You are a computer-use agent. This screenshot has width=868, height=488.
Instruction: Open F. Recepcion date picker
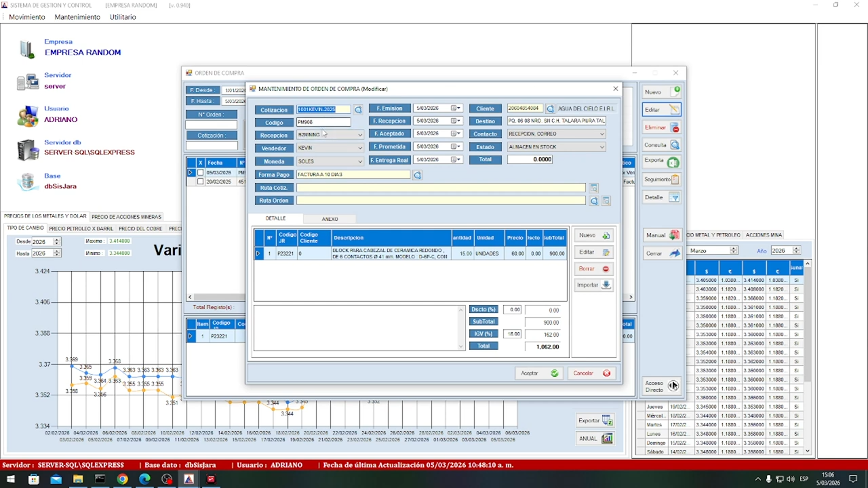point(456,121)
